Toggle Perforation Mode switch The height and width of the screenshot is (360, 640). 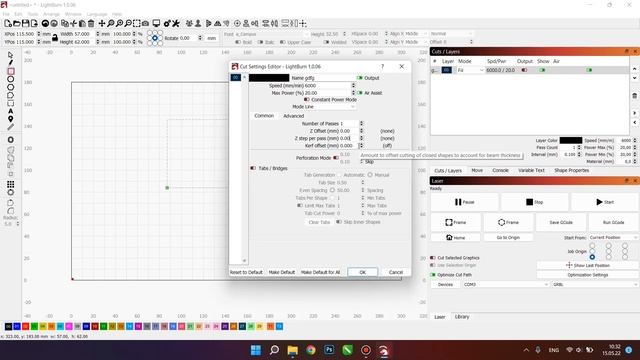pos(336,158)
